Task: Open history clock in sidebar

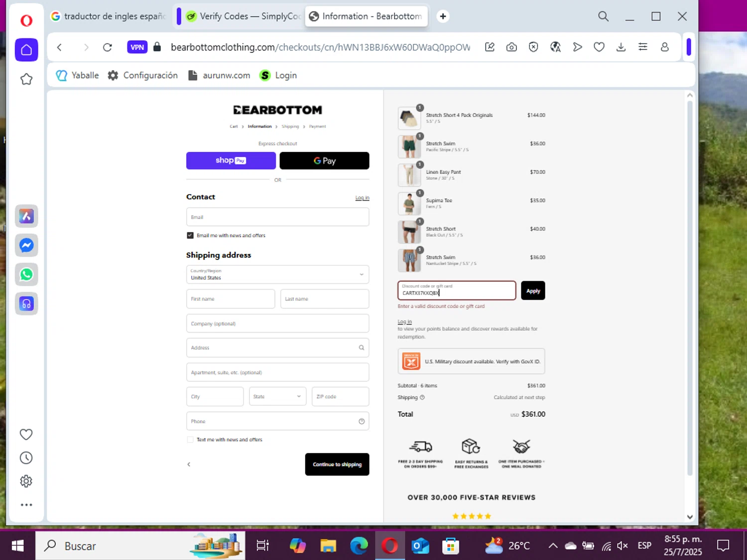Action: 26,458
